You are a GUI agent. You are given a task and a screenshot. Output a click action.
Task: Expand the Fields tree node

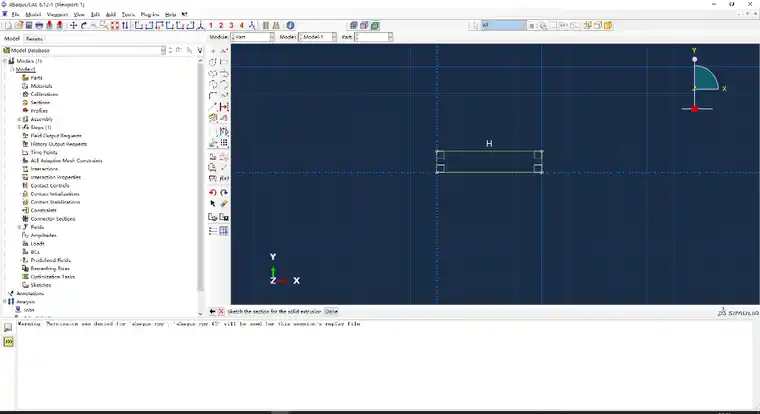click(x=19, y=227)
